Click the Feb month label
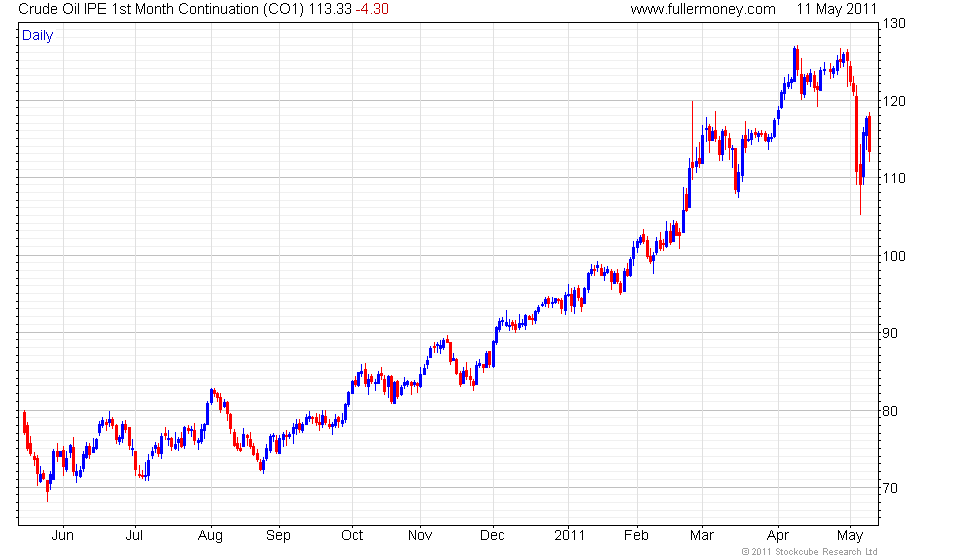The height and width of the screenshot is (560, 960). click(636, 536)
